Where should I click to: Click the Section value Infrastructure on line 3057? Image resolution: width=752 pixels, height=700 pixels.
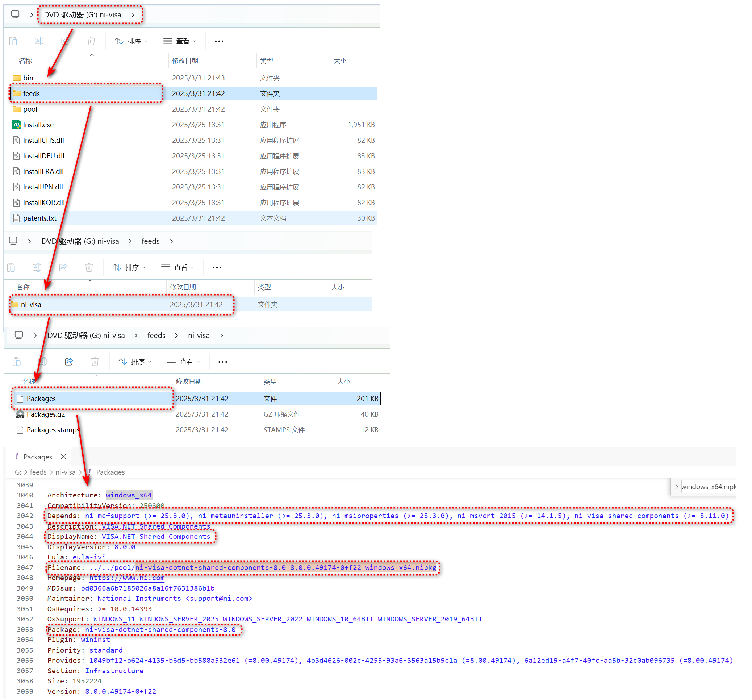pos(114,671)
